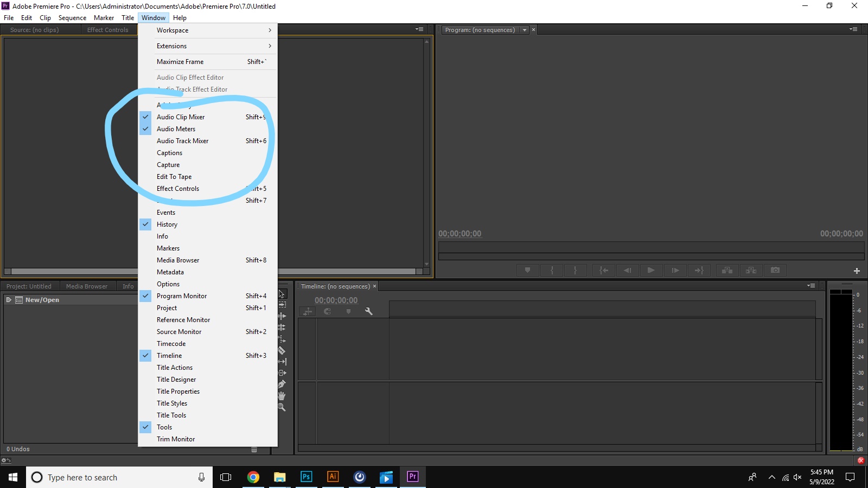
Task: Click Step Back one frame button
Action: [x=628, y=270]
